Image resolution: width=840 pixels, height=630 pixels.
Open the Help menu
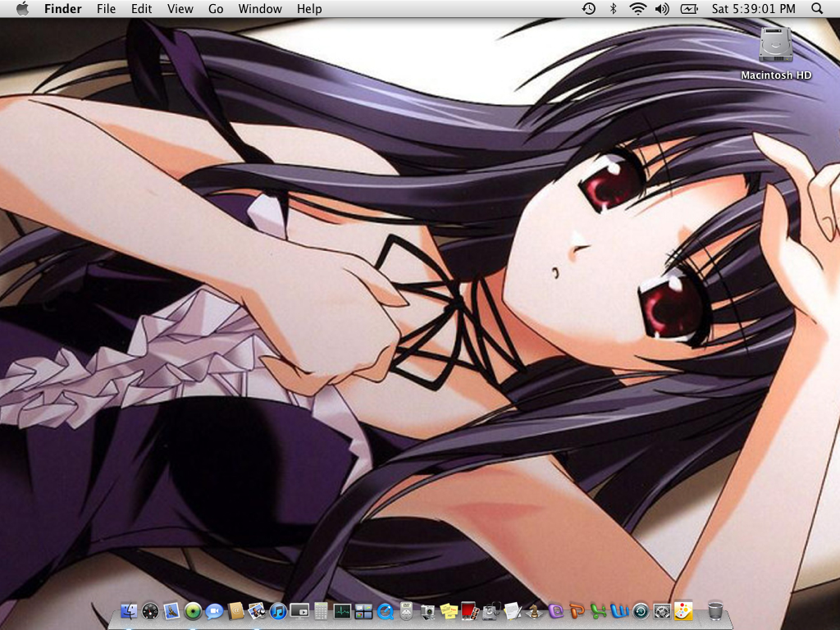pyautogui.click(x=309, y=9)
